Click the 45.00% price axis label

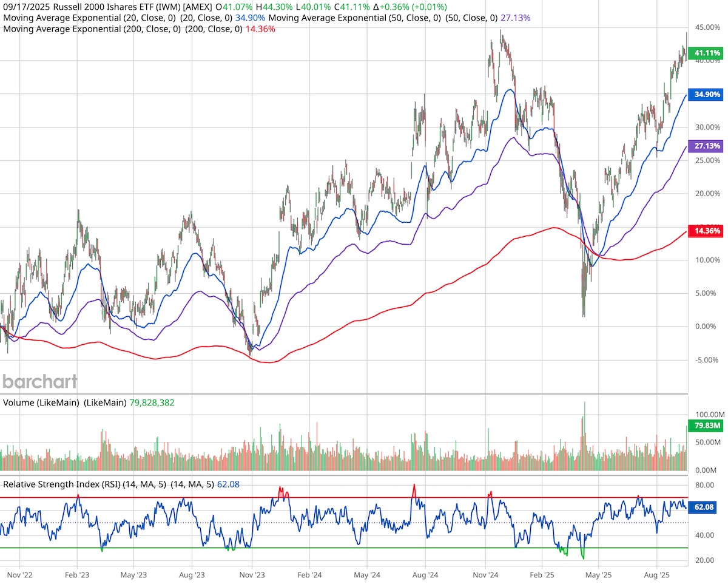click(x=707, y=27)
